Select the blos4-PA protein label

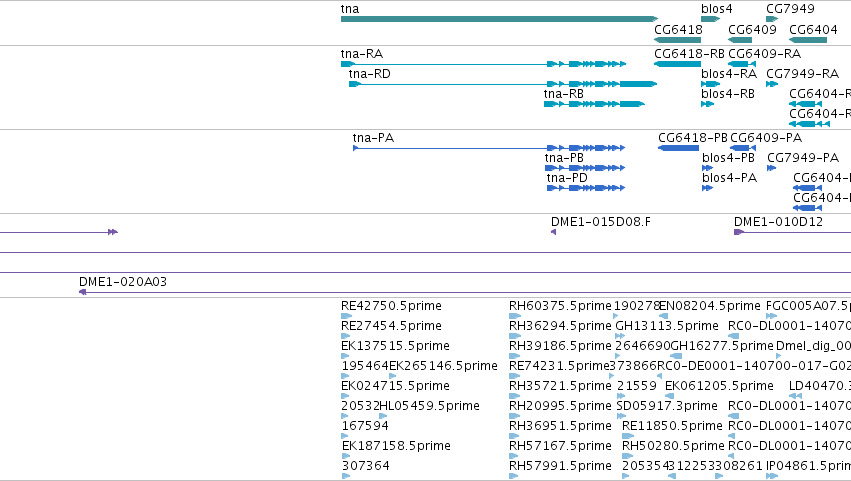(x=729, y=178)
